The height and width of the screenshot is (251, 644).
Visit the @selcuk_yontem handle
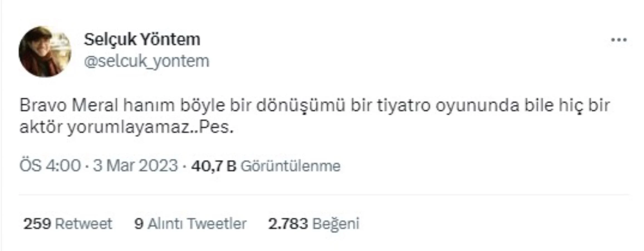[146, 61]
